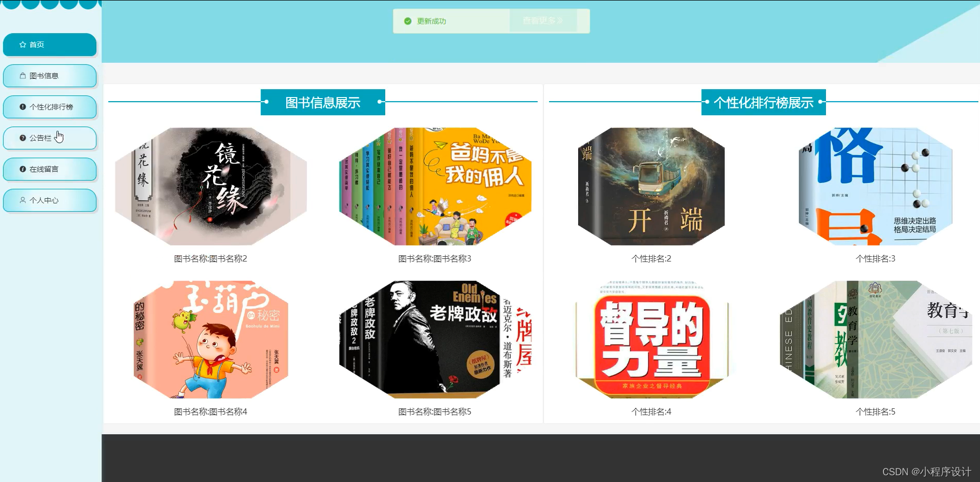Click the 图书信息展示 section header
Image resolution: width=980 pixels, height=482 pixels.
323,102
